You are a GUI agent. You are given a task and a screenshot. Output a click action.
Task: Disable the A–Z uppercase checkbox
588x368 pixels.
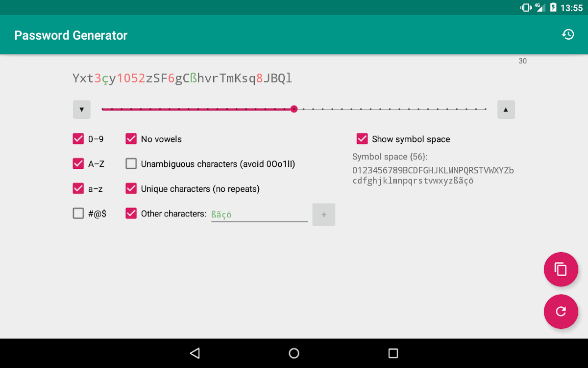(78, 163)
